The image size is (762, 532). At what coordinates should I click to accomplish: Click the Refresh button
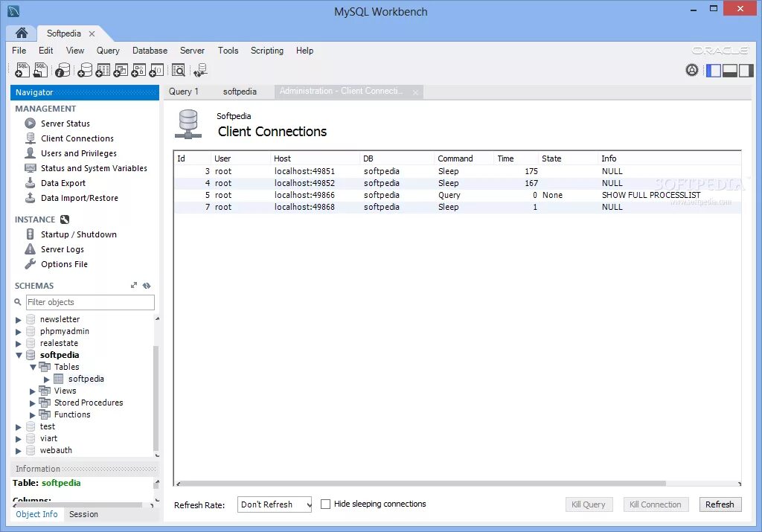coord(720,504)
